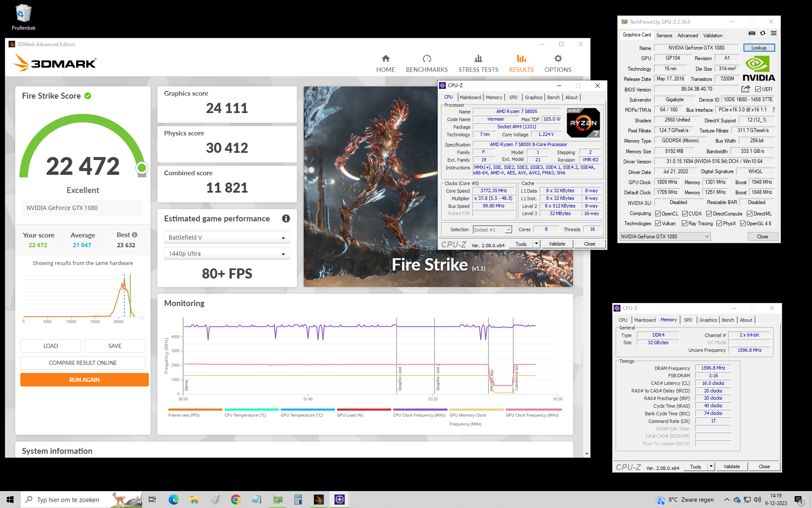This screenshot has height=508, width=812.
Task: Open the BENCHMARKS gauge icon
Action: point(427,58)
